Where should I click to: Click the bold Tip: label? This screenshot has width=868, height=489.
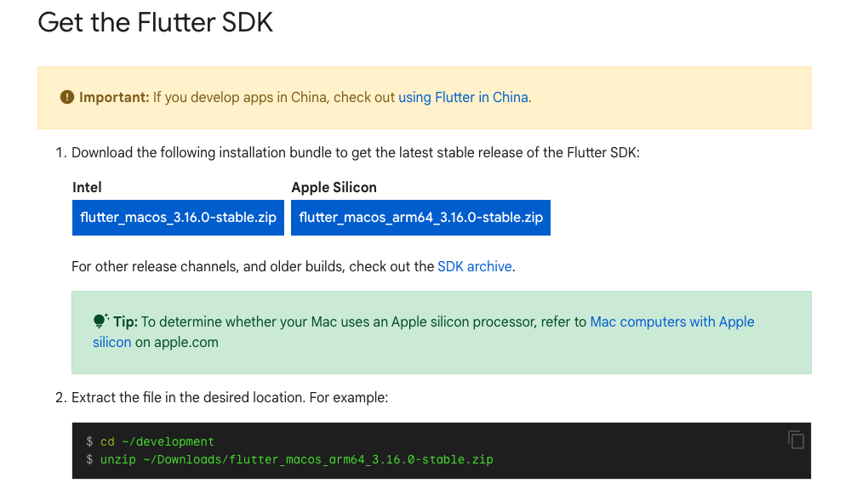tap(126, 322)
